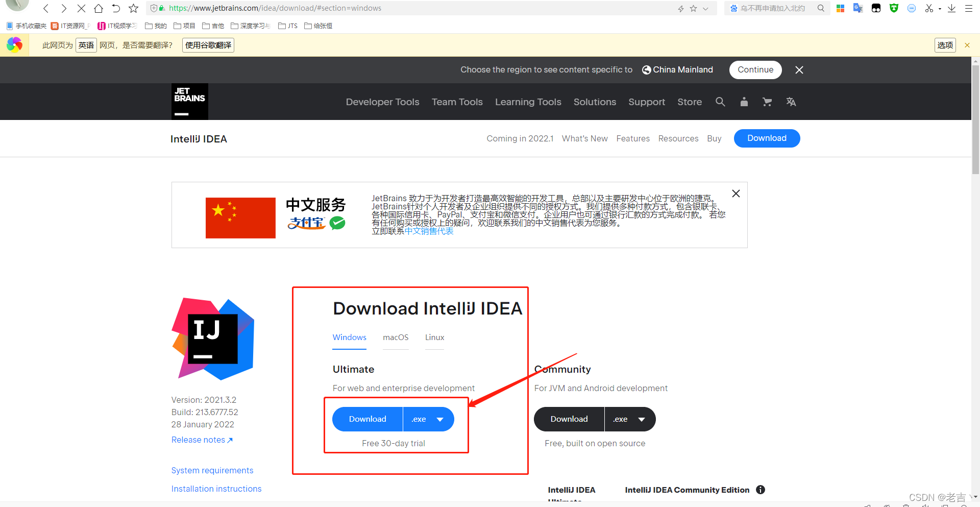Open the Developer Tools menu
The image size is (980, 507).
point(383,102)
